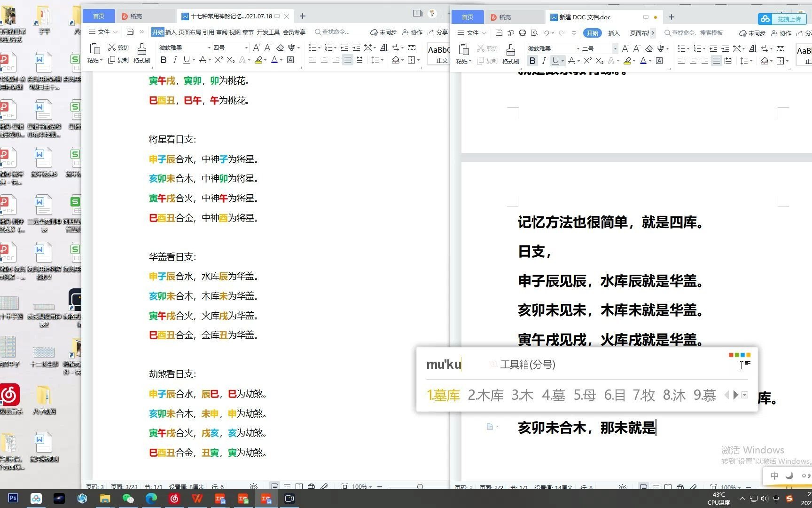Click distributed alignment icon in left window
The image size is (812, 508).
359,60
